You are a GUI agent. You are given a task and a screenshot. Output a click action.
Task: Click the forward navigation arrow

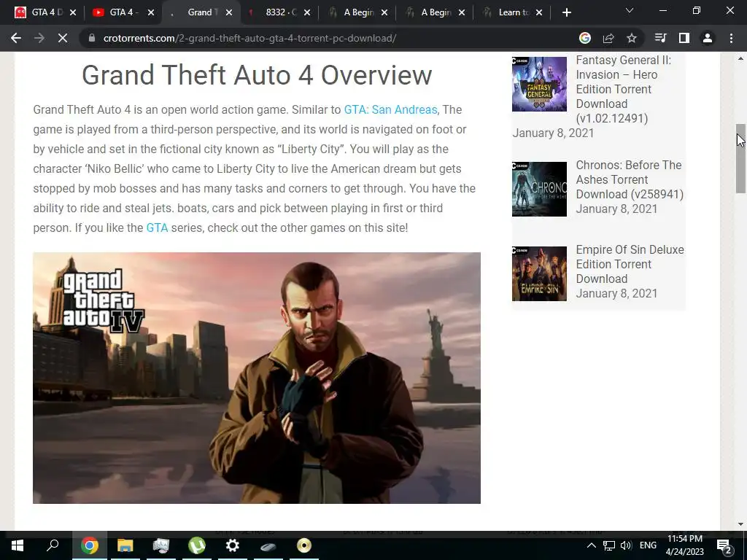coord(39,38)
